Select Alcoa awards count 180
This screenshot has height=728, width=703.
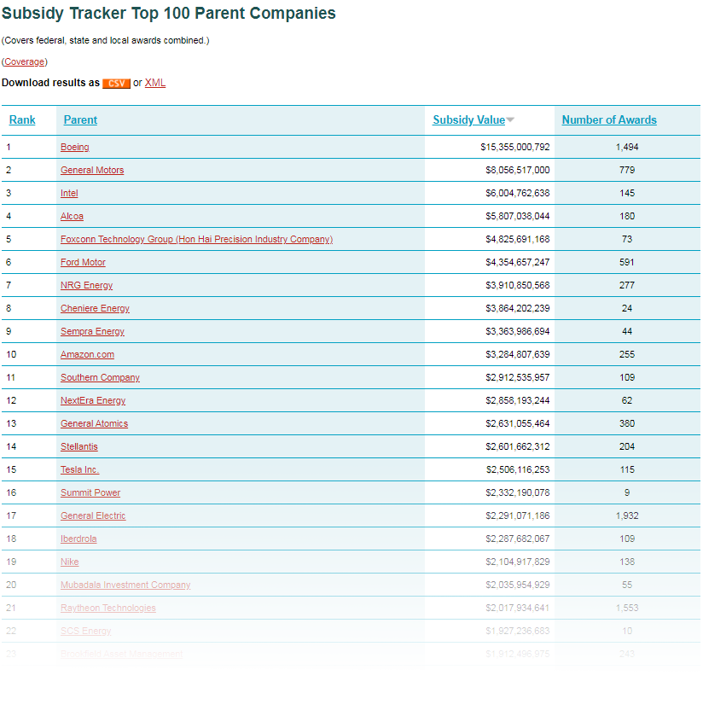pyautogui.click(x=627, y=217)
